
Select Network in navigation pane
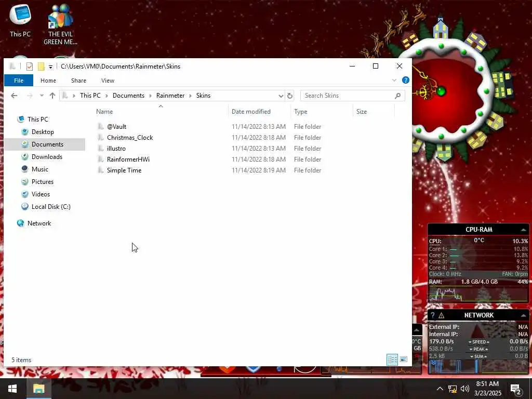pyautogui.click(x=39, y=223)
